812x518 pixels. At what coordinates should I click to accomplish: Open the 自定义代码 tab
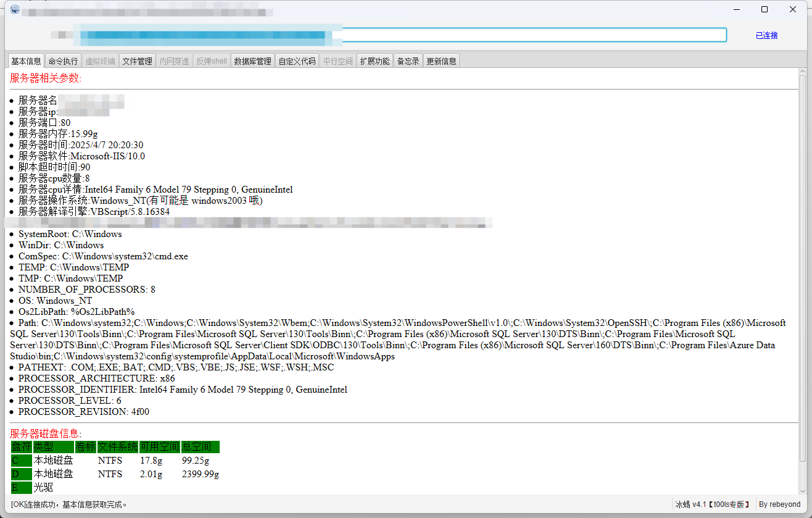[x=297, y=61]
